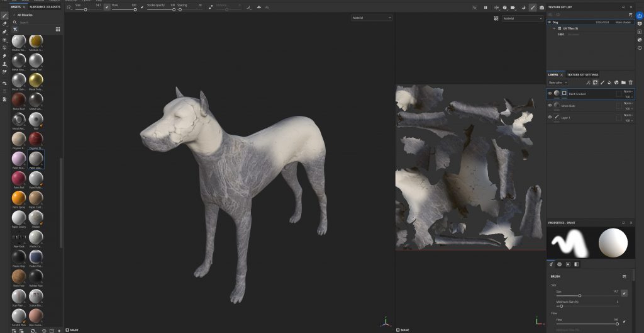Click the camera screenshot icon in viewport toolbar
Viewport: 644px width, 333px height.
pos(541,8)
